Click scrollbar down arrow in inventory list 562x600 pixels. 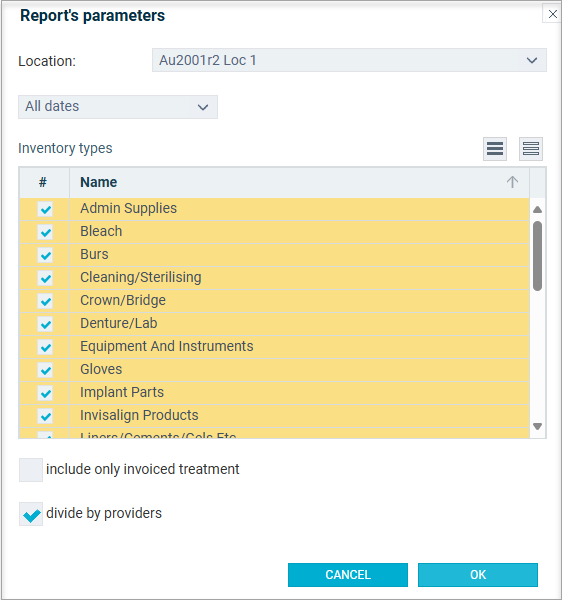[537, 426]
